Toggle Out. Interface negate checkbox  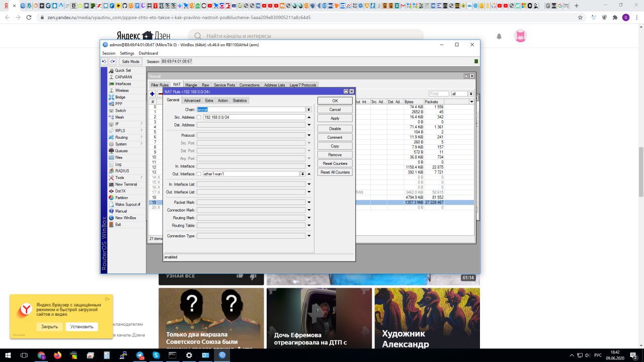click(199, 174)
